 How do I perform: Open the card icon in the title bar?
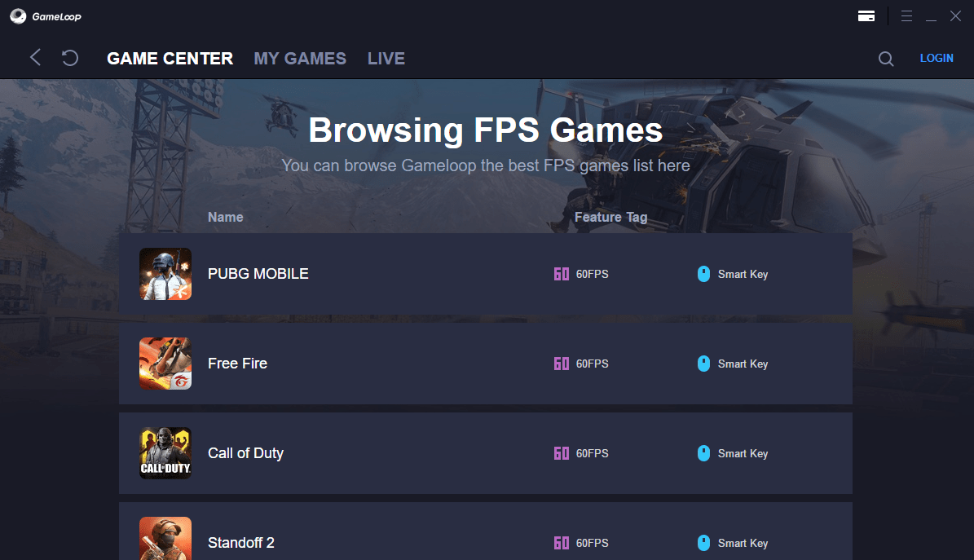[x=866, y=16]
